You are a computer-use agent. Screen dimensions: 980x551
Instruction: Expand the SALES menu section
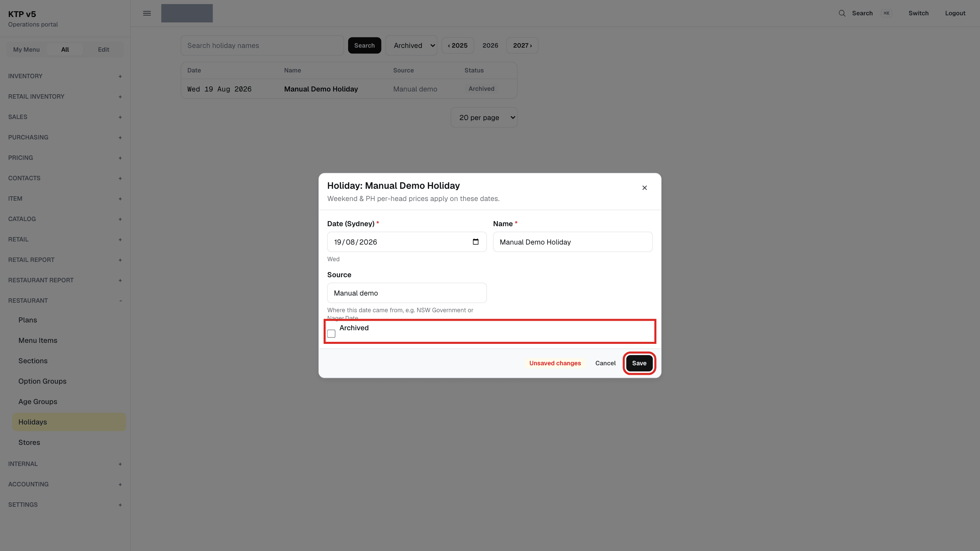(65, 117)
